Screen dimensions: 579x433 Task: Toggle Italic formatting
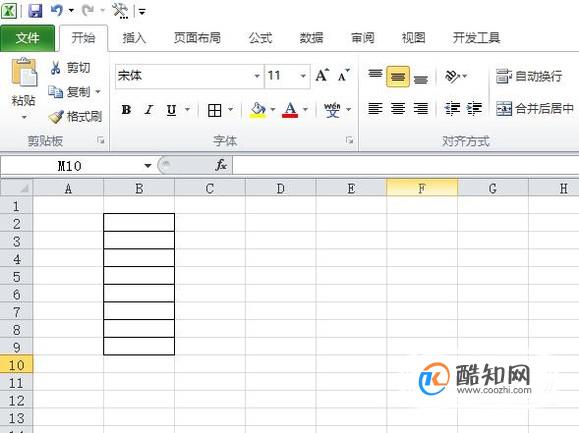tap(148, 110)
